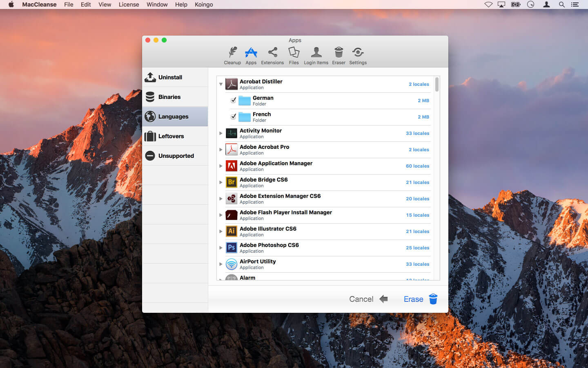Open the License menu
Image resolution: width=588 pixels, height=368 pixels.
pos(129,4)
